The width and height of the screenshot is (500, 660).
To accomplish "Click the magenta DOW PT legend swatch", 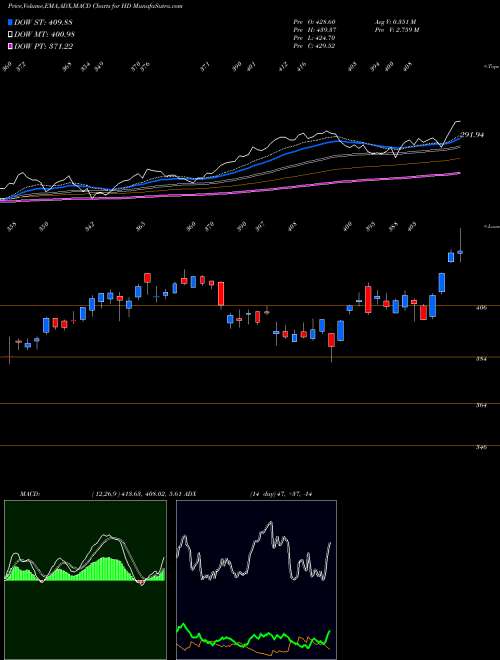I will (11, 46).
